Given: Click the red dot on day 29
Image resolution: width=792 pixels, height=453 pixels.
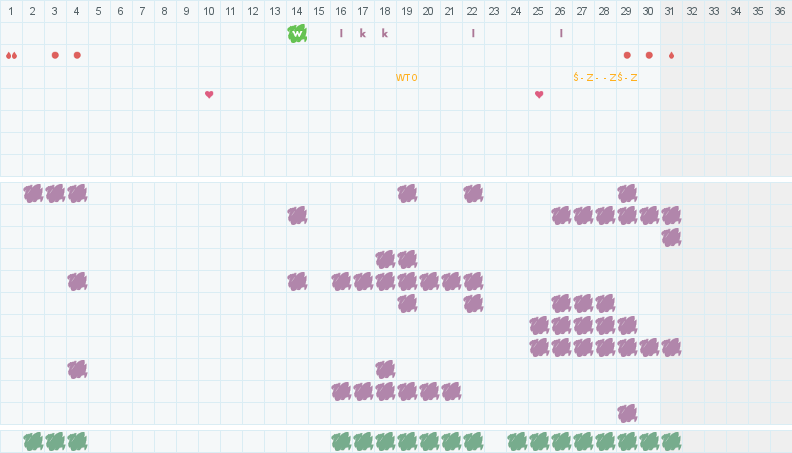Looking at the screenshot, I should pos(627,55).
